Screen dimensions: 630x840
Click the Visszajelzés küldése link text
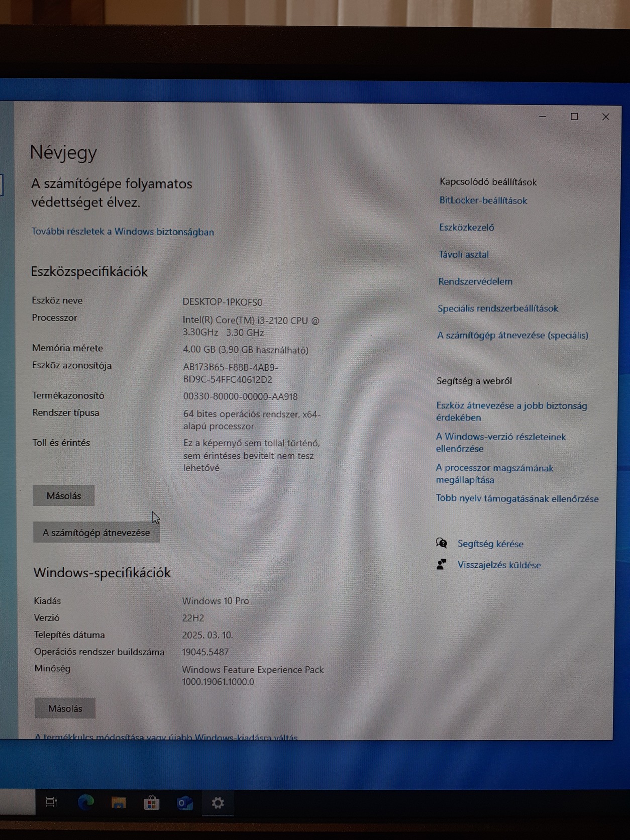coord(499,565)
